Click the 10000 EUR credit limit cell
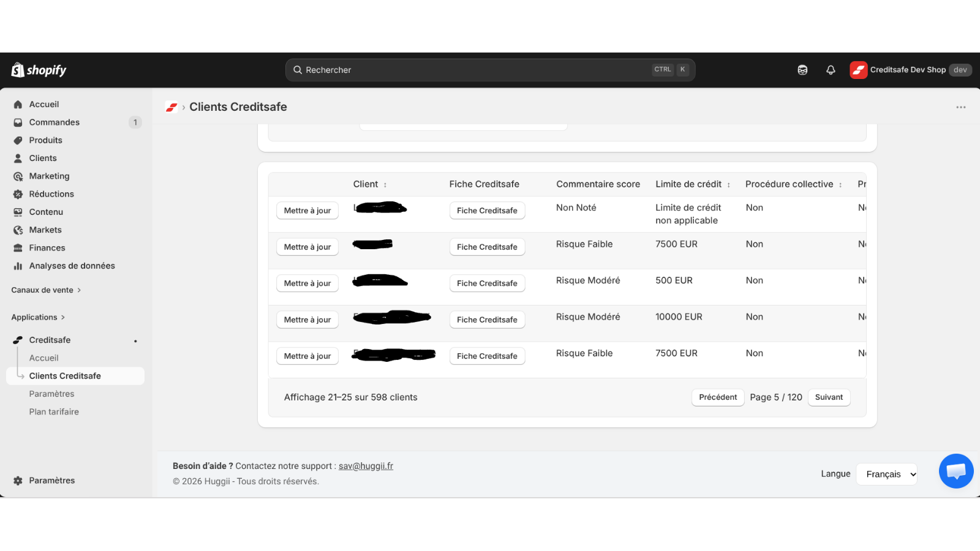The height and width of the screenshot is (551, 980). coord(679,317)
